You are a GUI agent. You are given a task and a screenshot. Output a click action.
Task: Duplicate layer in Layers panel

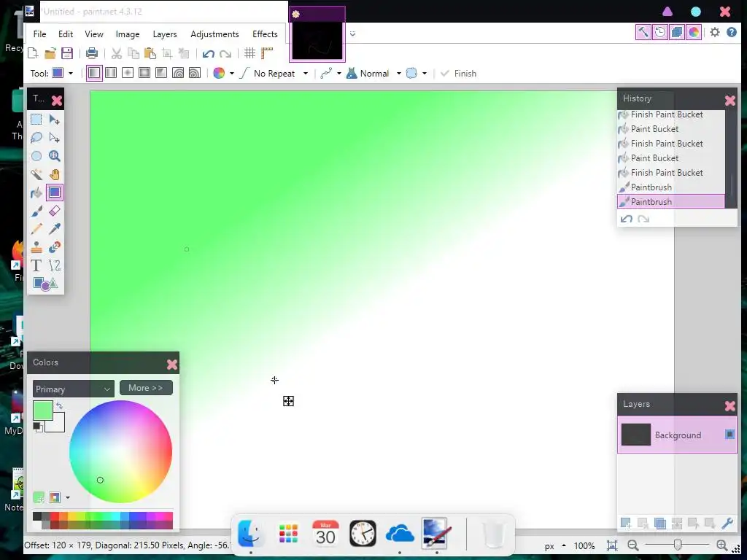pyautogui.click(x=659, y=524)
